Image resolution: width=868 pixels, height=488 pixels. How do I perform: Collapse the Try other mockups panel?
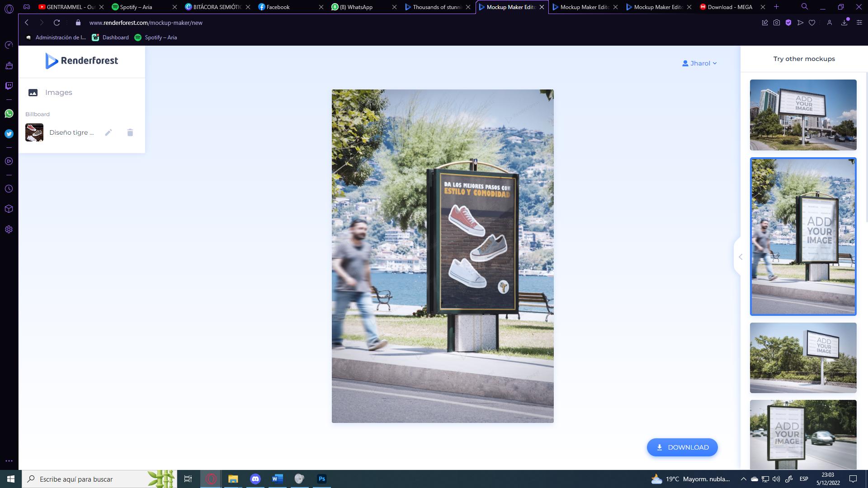[740, 257]
